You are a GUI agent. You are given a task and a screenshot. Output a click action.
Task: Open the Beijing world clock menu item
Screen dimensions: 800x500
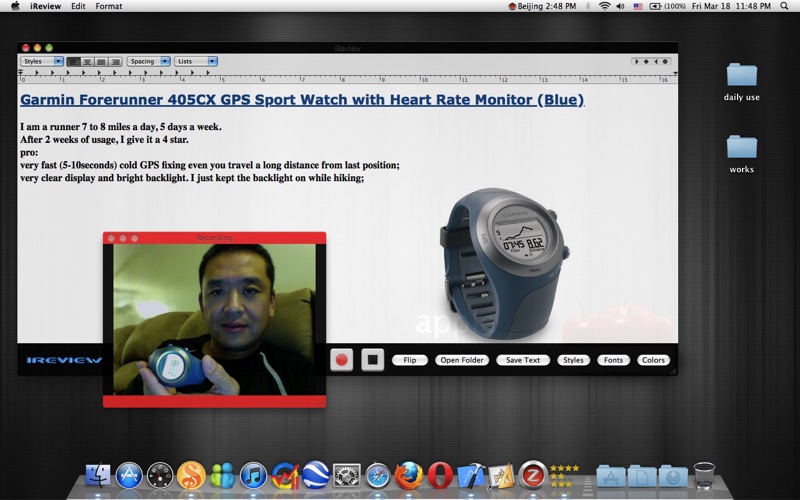[542, 6]
